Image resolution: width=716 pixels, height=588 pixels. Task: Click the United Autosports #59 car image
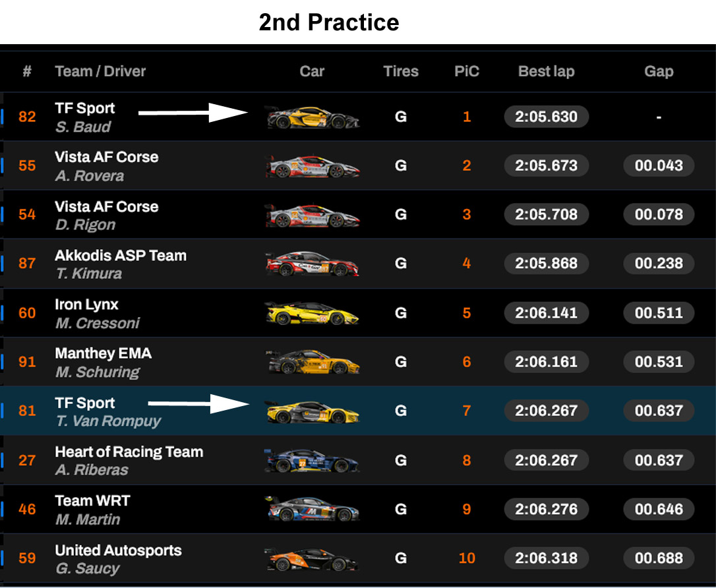point(313,558)
